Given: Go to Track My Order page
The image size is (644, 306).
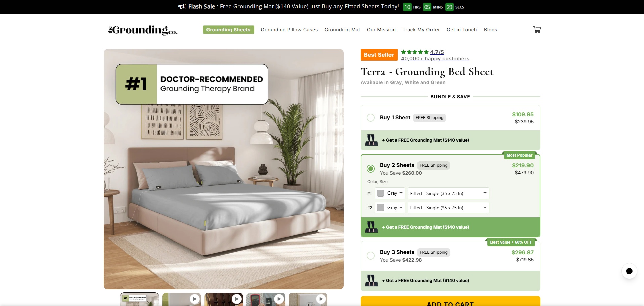Looking at the screenshot, I should pos(421,30).
